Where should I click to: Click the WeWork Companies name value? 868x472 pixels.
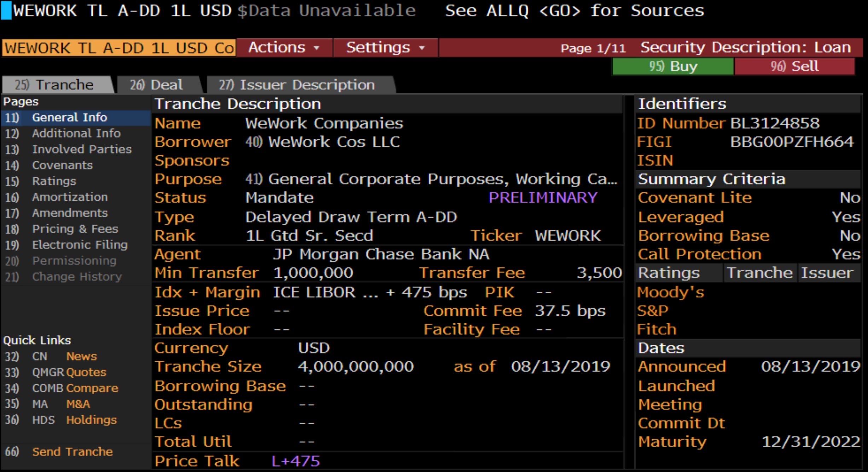324,123
